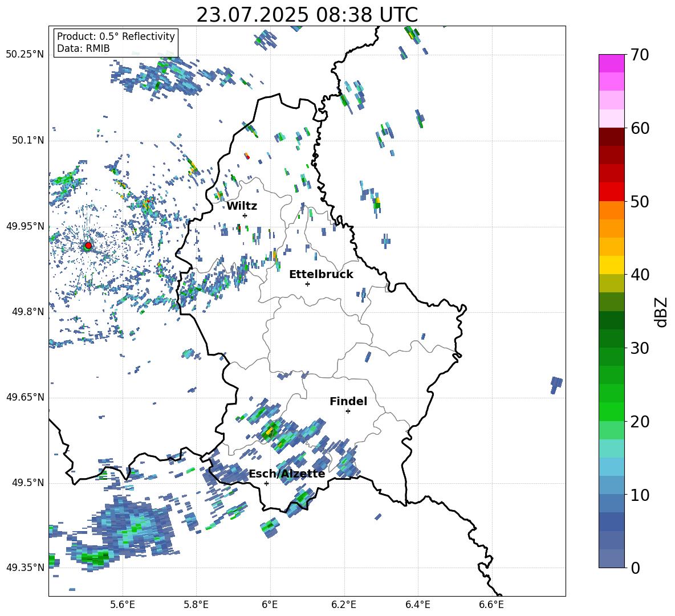
Task: Pick the light blue colorbar swatch above 10
Action: point(611,467)
